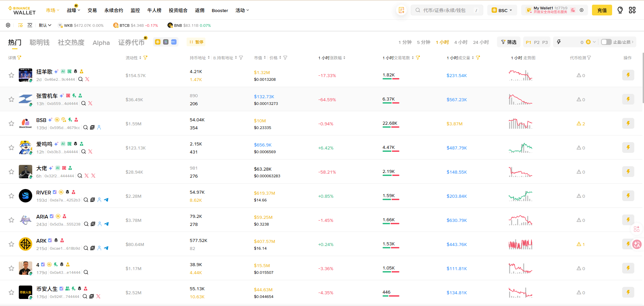The height and width of the screenshot is (306, 644).
Task: Click the 暂停 pause button
Action: click(x=196, y=42)
